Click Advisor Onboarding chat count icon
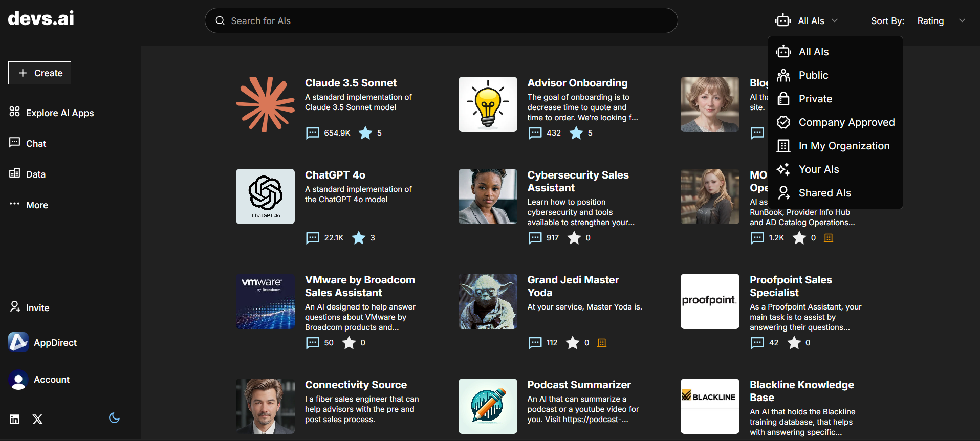This screenshot has height=441, width=980. point(535,133)
